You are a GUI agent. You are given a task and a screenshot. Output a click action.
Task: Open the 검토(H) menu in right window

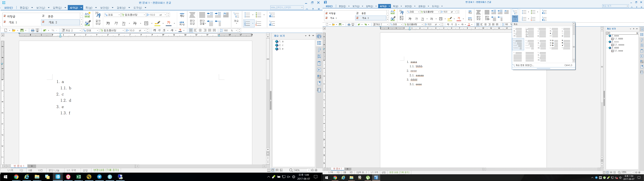422,6
